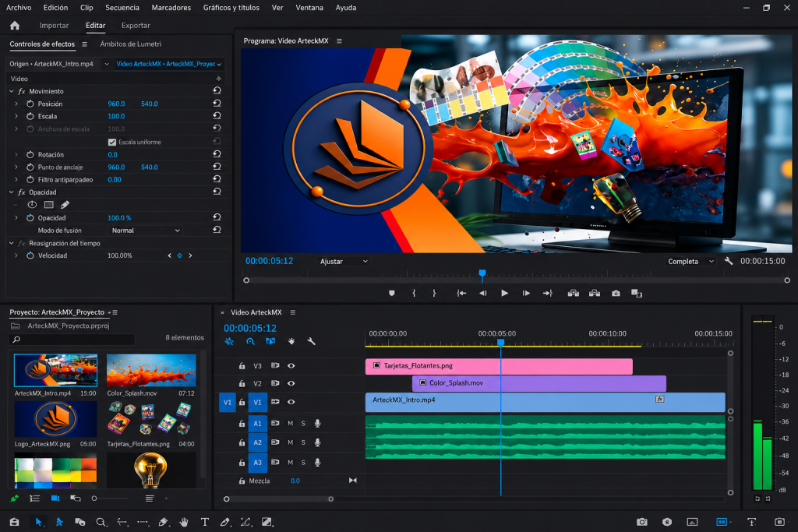Select the Hand tool in bottom toolbar

point(184,522)
